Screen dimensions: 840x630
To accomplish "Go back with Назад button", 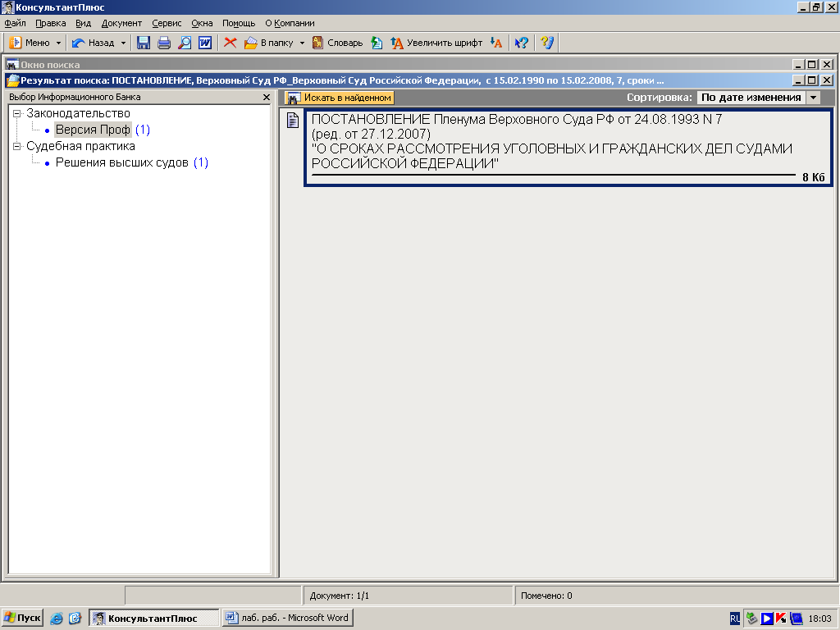I will click(94, 43).
